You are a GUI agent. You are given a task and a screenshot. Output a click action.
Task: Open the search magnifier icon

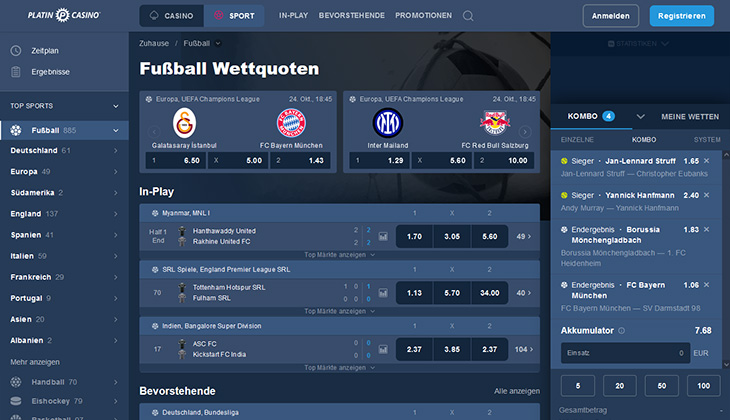point(468,16)
